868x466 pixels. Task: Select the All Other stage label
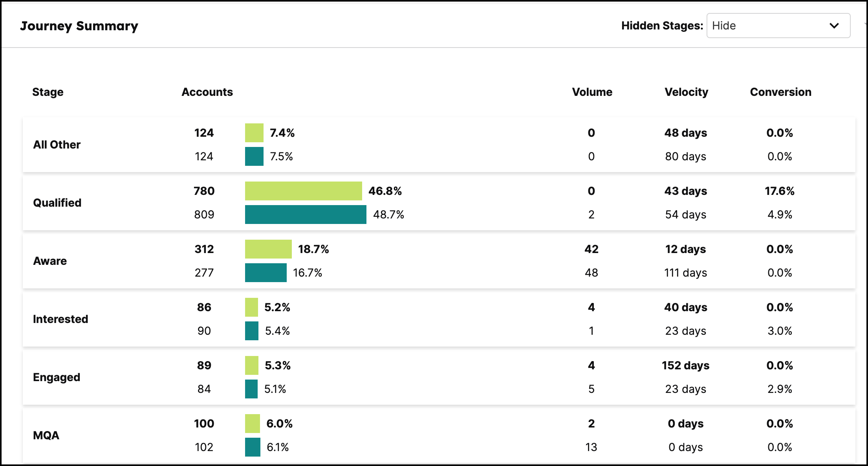tap(57, 145)
